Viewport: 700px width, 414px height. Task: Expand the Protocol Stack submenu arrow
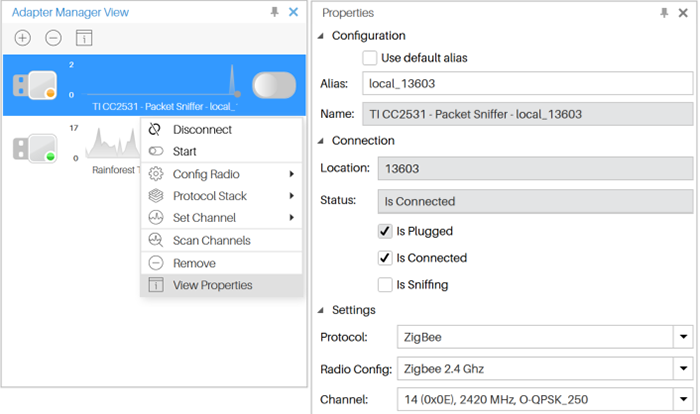tap(292, 196)
